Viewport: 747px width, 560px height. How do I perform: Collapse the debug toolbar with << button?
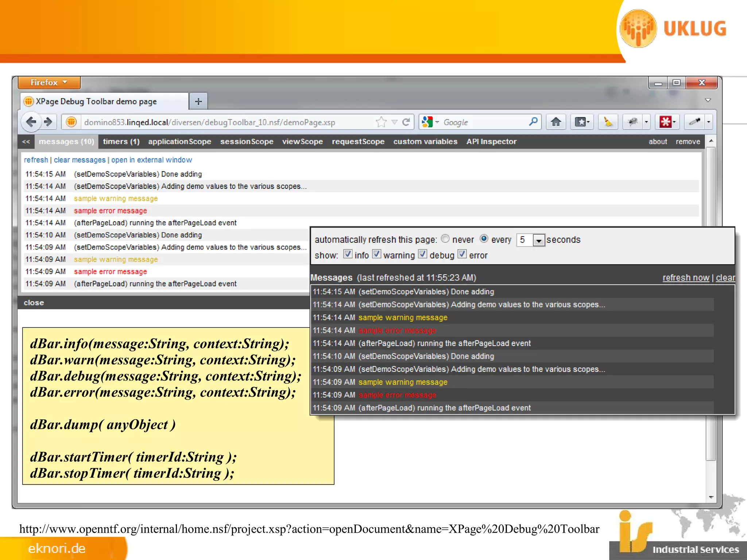pyautogui.click(x=26, y=141)
